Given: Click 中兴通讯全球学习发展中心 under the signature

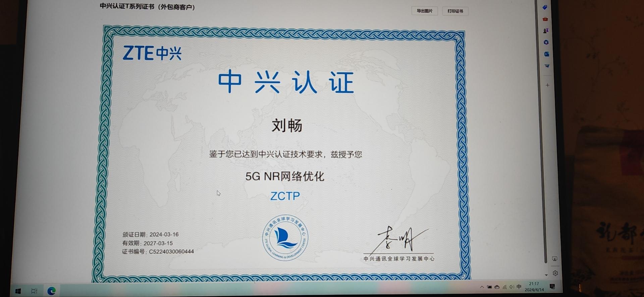Looking at the screenshot, I should (x=399, y=259).
